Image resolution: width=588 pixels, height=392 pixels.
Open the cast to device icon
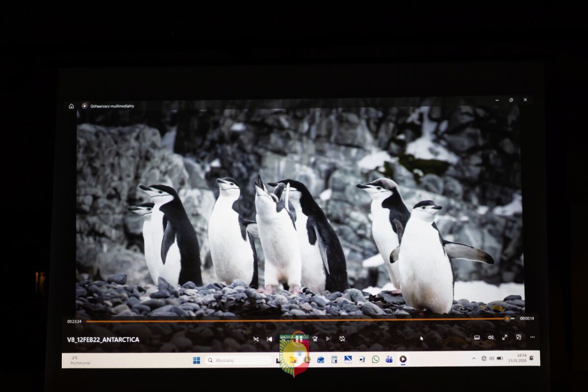coord(477,338)
